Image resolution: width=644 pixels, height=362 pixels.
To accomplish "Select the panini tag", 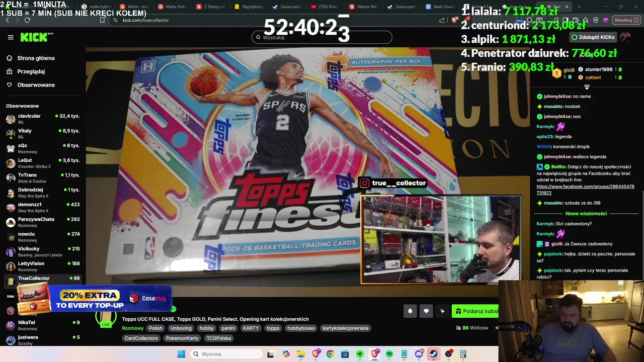I will pyautogui.click(x=228, y=328).
